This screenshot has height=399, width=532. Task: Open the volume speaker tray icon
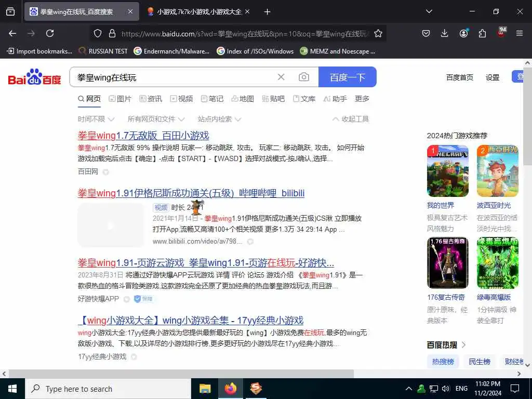tap(446, 389)
